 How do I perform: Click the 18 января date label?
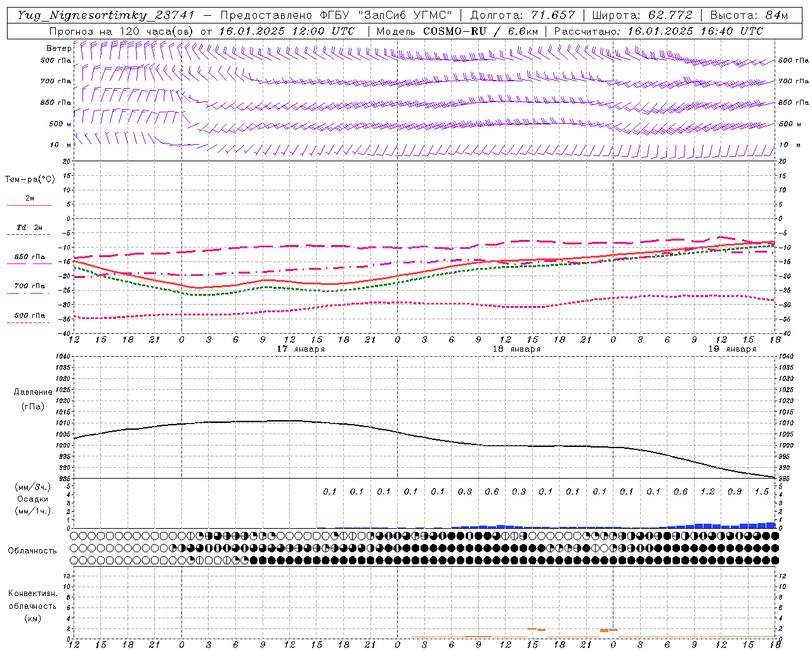(x=516, y=349)
